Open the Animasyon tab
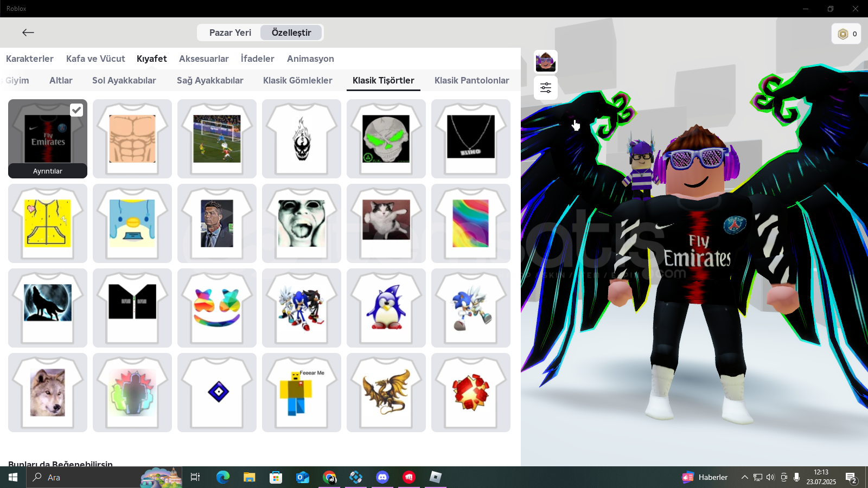868x488 pixels. pyautogui.click(x=310, y=59)
